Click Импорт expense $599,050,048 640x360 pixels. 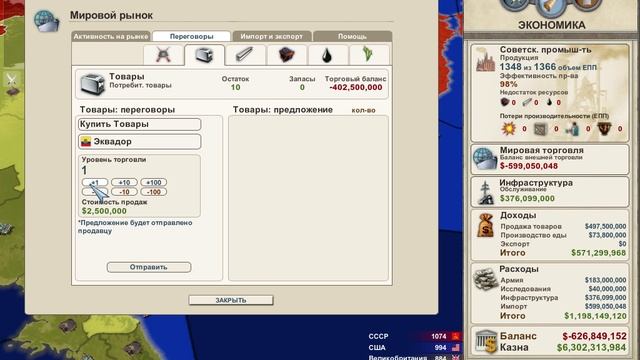point(605,307)
